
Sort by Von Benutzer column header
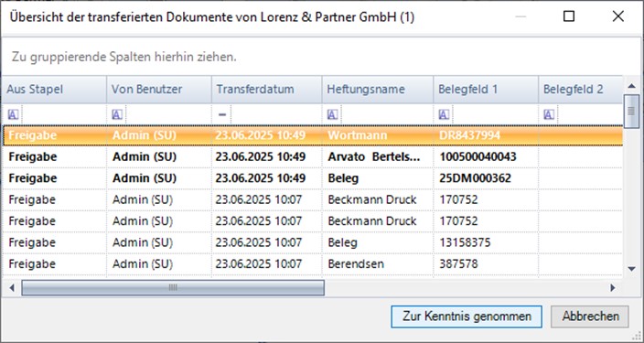pyautogui.click(x=159, y=90)
